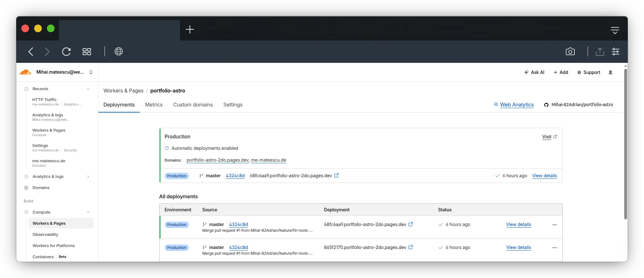Click the share upload icon in toolbar
The width and height of the screenshot is (644, 278).
(600, 51)
